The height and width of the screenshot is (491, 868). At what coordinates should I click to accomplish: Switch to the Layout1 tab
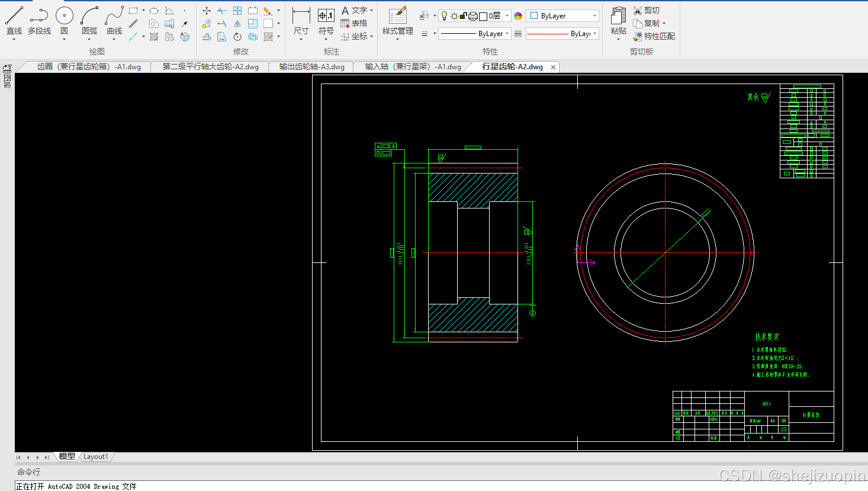[x=95, y=457]
